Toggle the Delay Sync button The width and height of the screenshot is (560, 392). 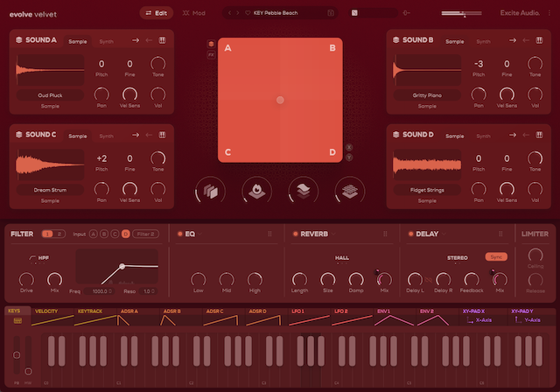[494, 257]
